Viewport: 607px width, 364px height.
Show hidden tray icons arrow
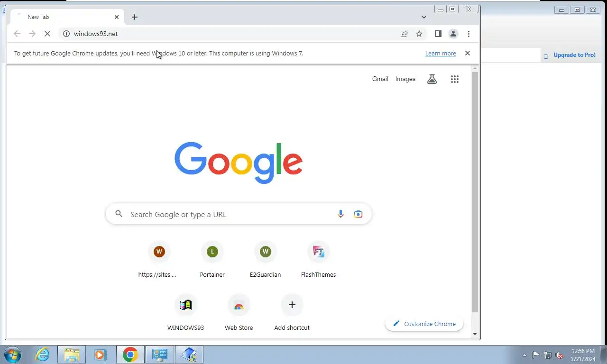pos(524,355)
